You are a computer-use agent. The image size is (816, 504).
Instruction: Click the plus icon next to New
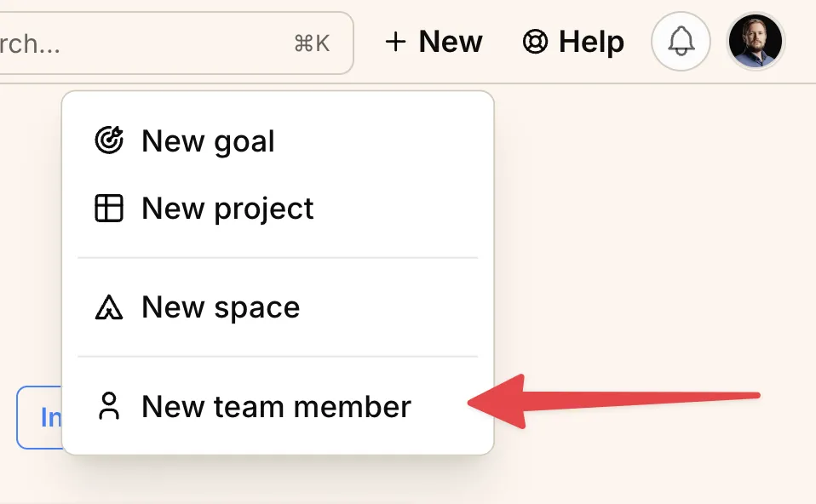pos(397,41)
